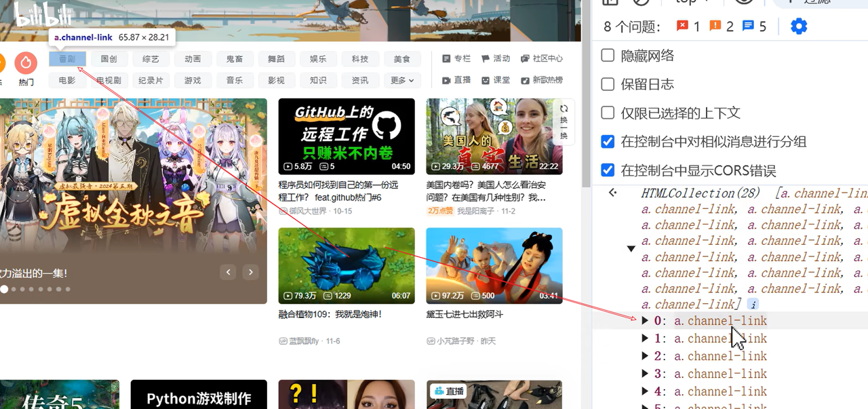Open 课堂 via its smiley icon
The height and width of the screenshot is (409, 868).
(486, 80)
